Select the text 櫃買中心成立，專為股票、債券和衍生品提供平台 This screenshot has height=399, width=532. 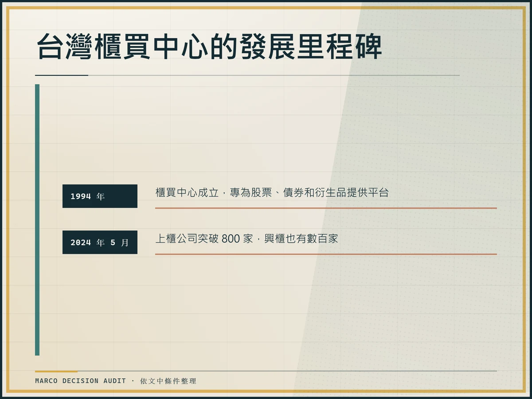[x=272, y=193]
